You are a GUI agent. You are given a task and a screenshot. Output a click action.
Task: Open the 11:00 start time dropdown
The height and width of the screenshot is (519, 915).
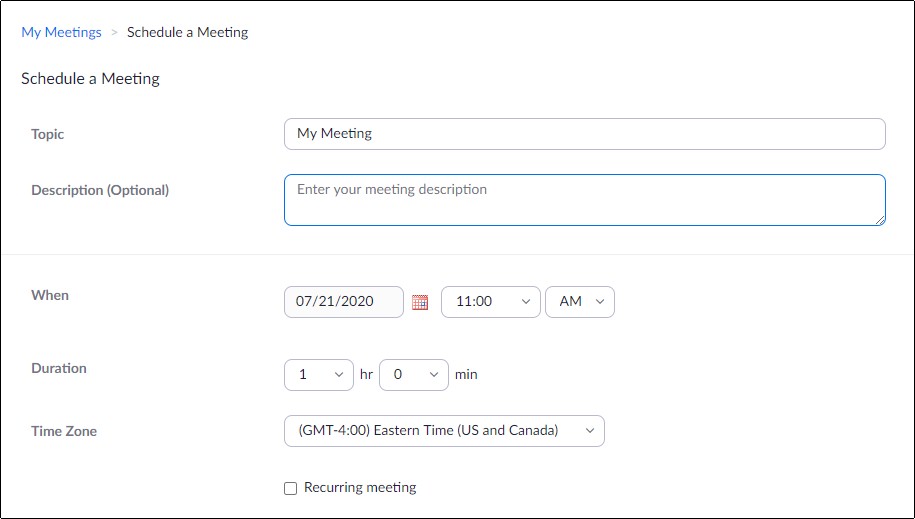click(x=491, y=302)
